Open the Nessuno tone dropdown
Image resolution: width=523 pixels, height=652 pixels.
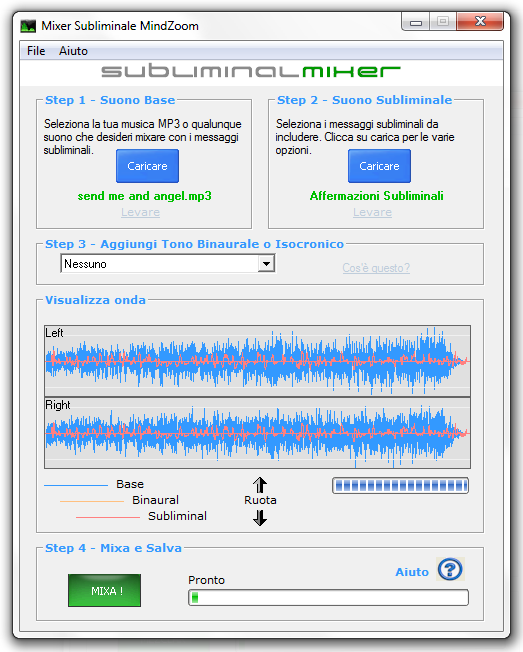coord(168,264)
